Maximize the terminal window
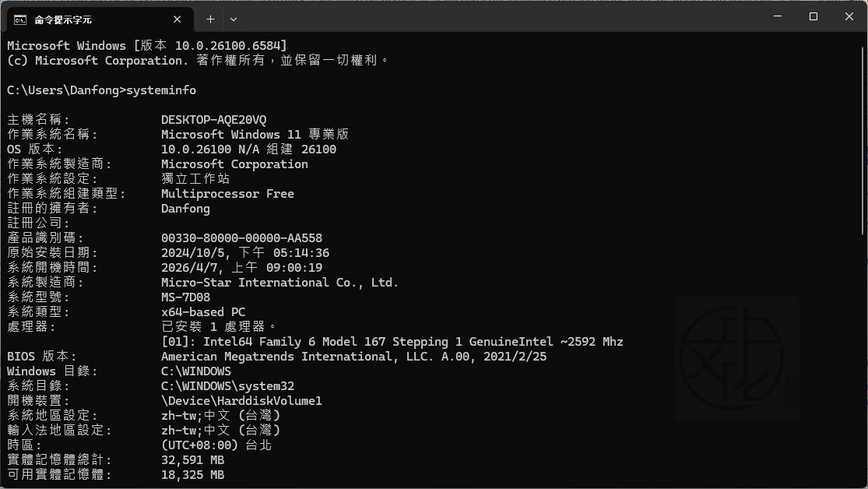The image size is (868, 489). click(x=812, y=16)
